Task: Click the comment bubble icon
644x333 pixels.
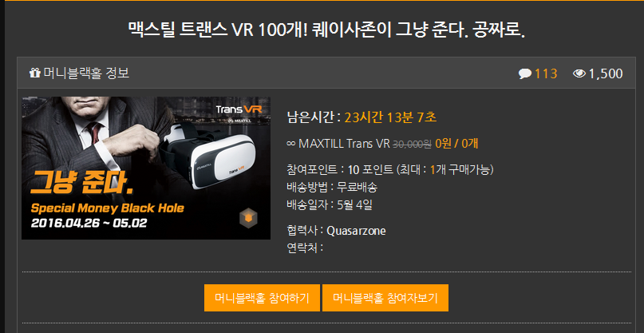Action: [525, 73]
